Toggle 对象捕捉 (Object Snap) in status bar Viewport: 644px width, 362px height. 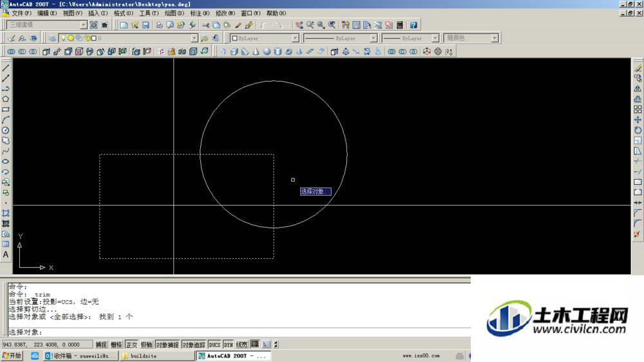point(167,345)
